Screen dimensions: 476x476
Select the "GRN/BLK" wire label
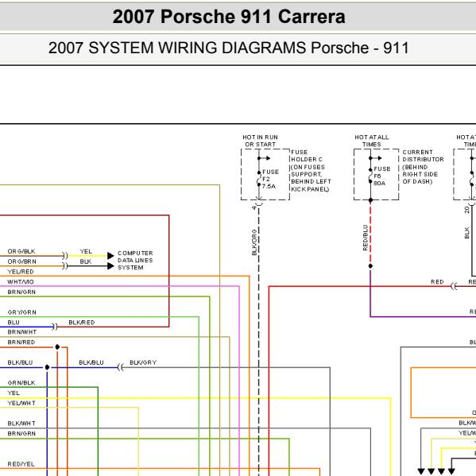click(x=21, y=383)
